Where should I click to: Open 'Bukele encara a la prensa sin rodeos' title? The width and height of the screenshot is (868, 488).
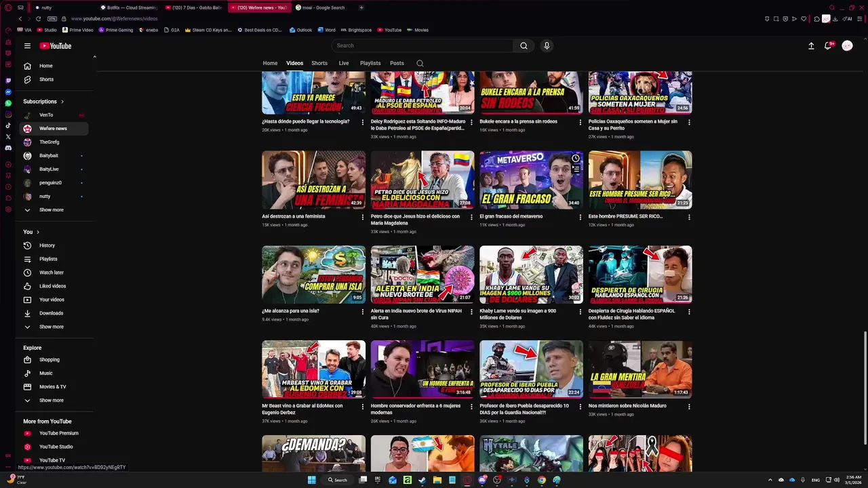point(518,121)
